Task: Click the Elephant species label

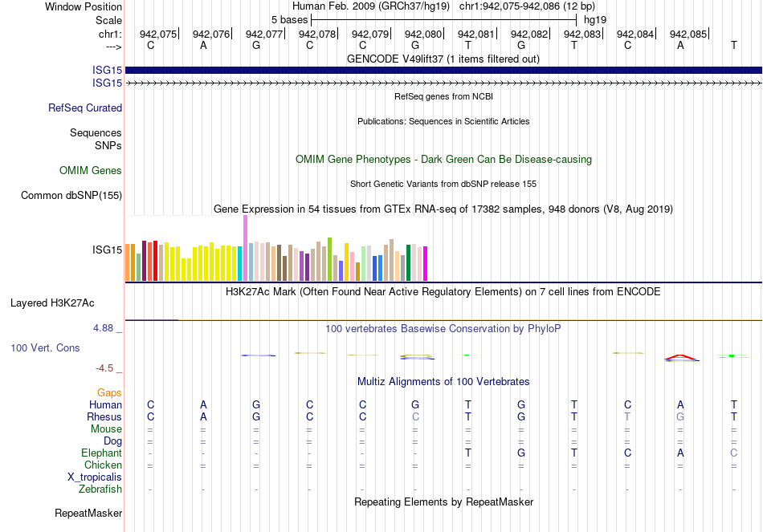Action: pos(101,453)
